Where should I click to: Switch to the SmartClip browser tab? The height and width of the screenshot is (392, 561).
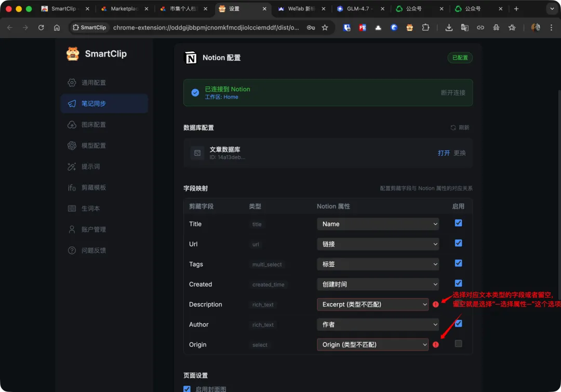click(65, 9)
